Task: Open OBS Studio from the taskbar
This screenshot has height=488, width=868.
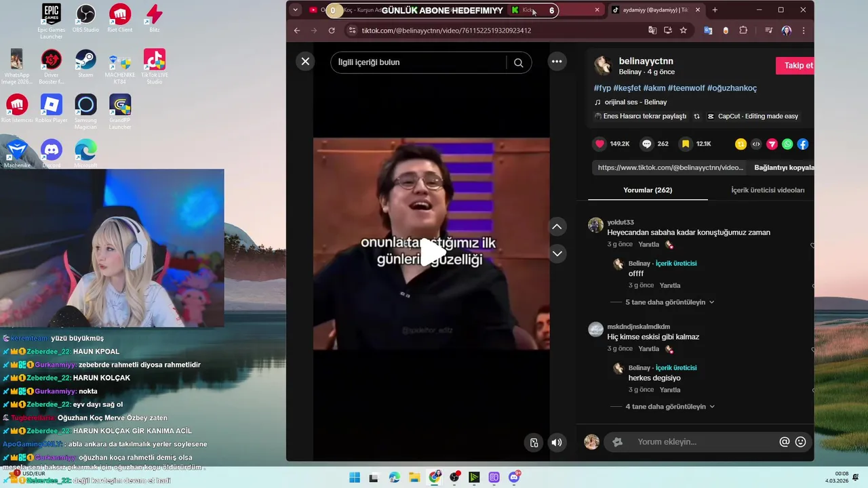Action: 454,478
